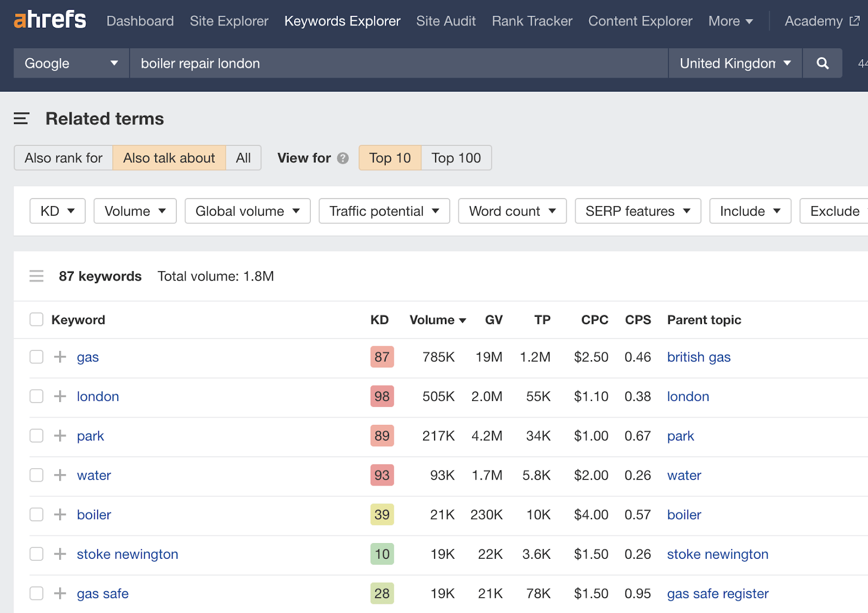Switch to the Top 100 view
Image resolution: width=868 pixels, height=613 pixels.
(456, 158)
